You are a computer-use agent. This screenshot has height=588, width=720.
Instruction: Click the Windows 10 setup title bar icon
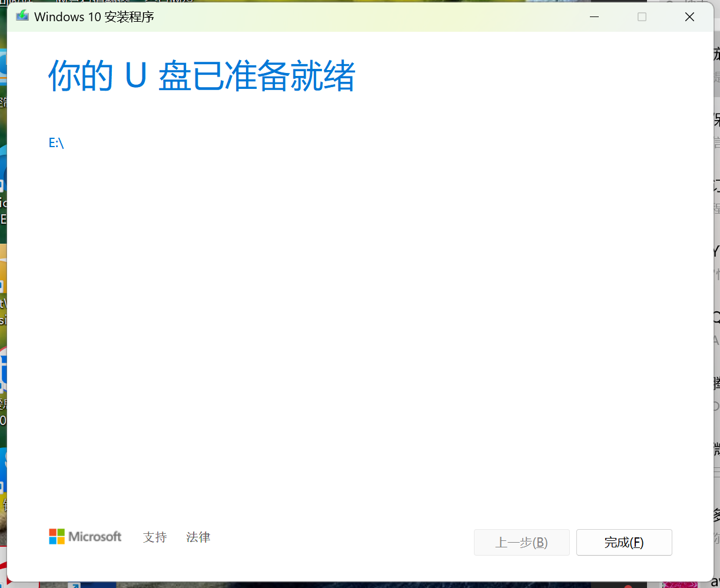pos(22,16)
